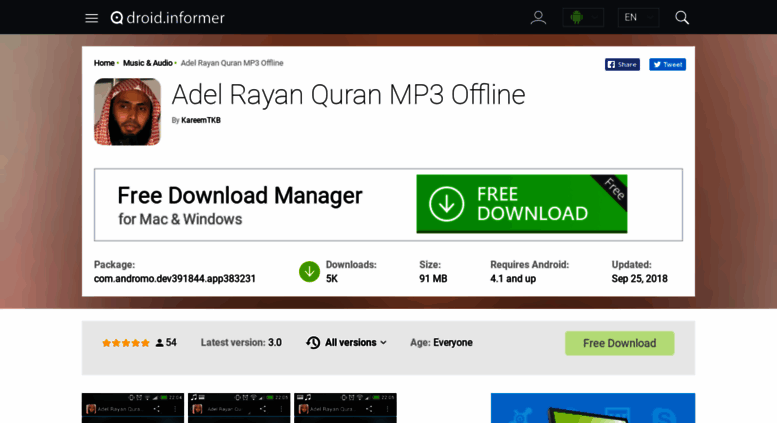Click the Updated Sep 25, 2018 text
The image size is (777, 423).
click(x=639, y=272)
